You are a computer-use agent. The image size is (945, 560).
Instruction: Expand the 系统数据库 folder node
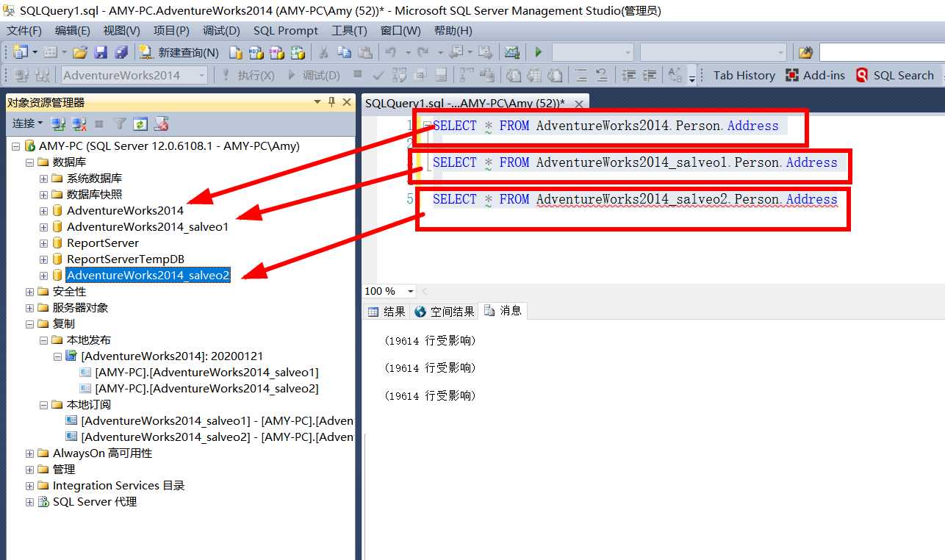(43, 179)
